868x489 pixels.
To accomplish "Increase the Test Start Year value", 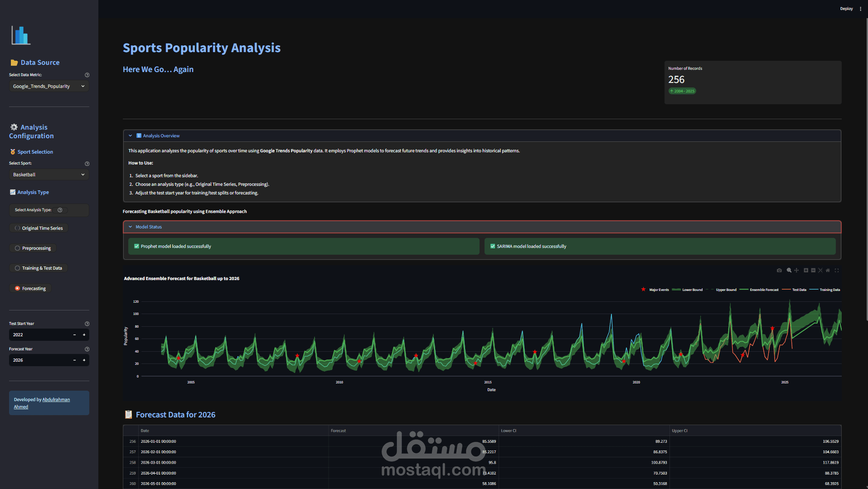I will click(84, 335).
